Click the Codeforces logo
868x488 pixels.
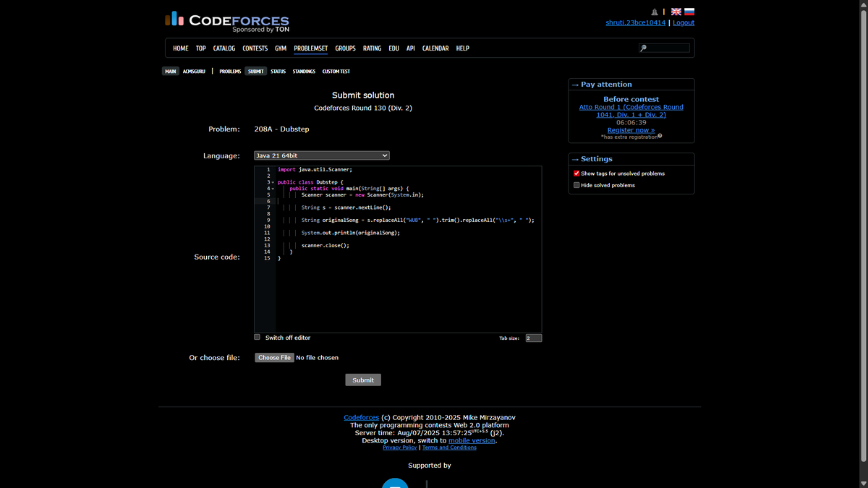point(227,22)
